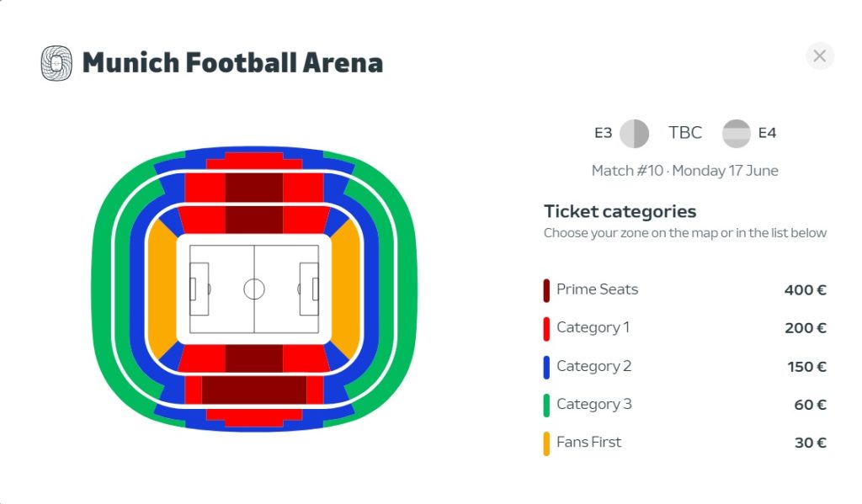Click the Munich Football Arena stadium logo icon

coord(56,63)
